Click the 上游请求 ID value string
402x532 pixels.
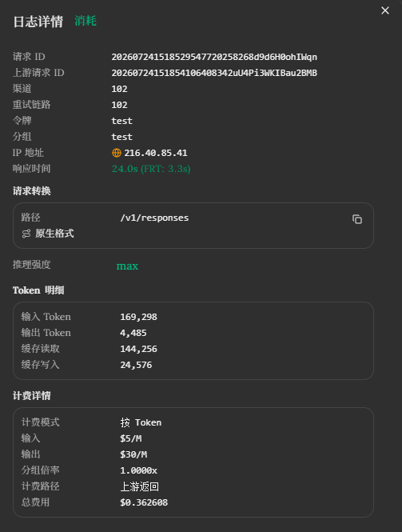pos(214,73)
